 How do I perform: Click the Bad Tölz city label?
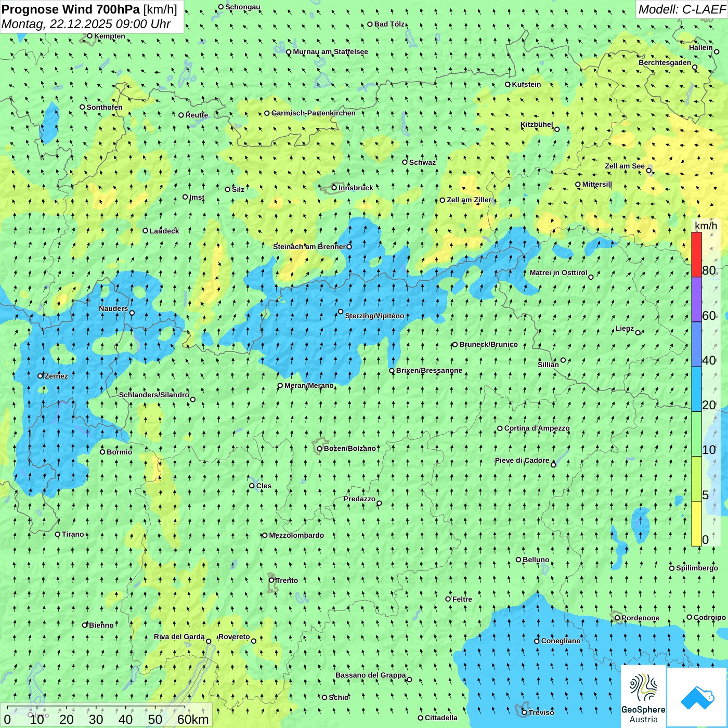click(389, 24)
